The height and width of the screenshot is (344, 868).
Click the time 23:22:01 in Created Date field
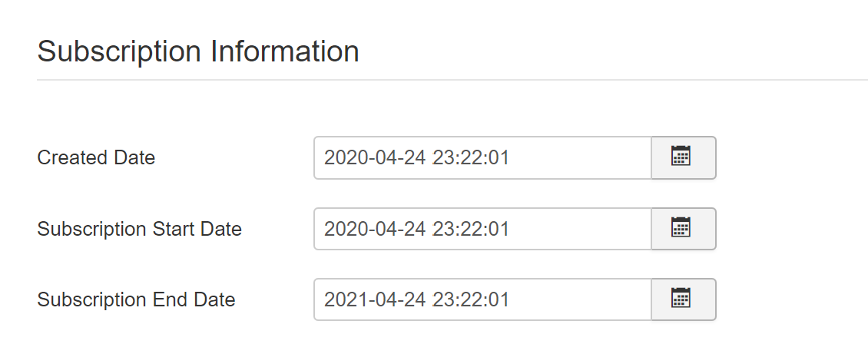[471, 158]
